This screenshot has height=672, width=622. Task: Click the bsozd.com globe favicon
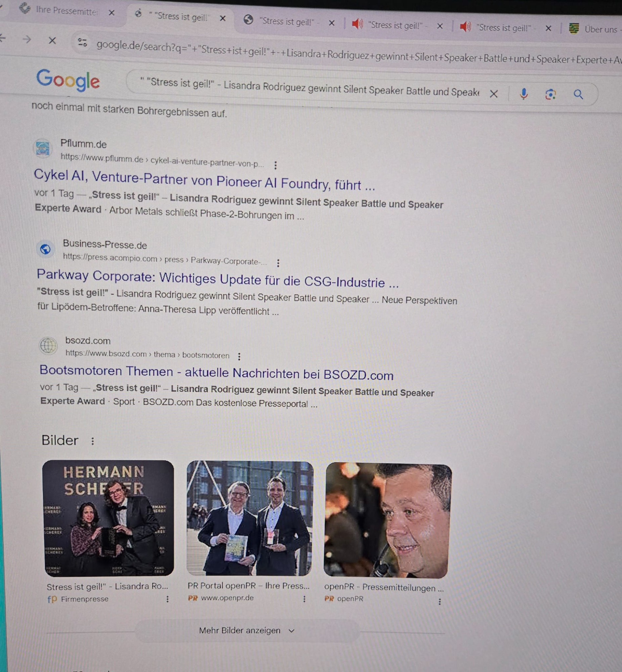coord(48,345)
